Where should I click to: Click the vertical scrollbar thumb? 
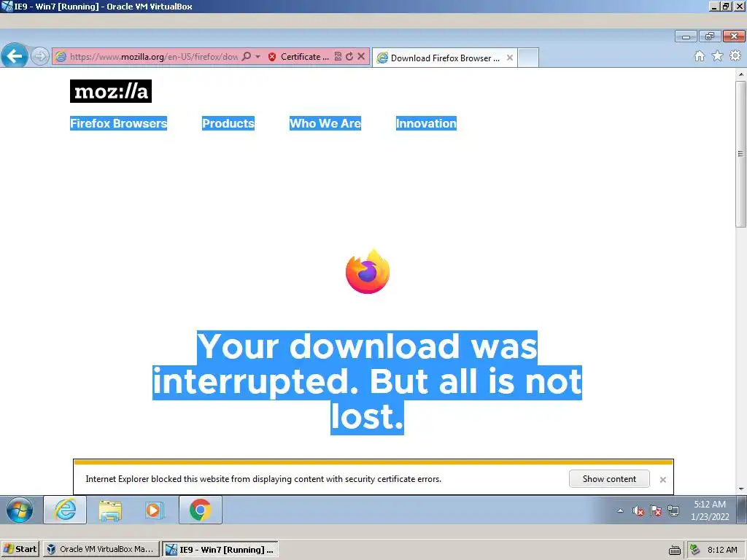pyautogui.click(x=741, y=154)
